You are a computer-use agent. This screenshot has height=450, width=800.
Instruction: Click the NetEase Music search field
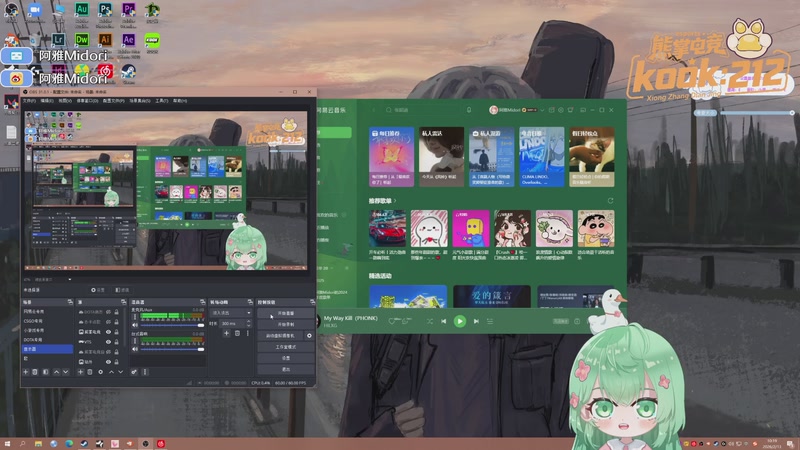click(x=421, y=110)
